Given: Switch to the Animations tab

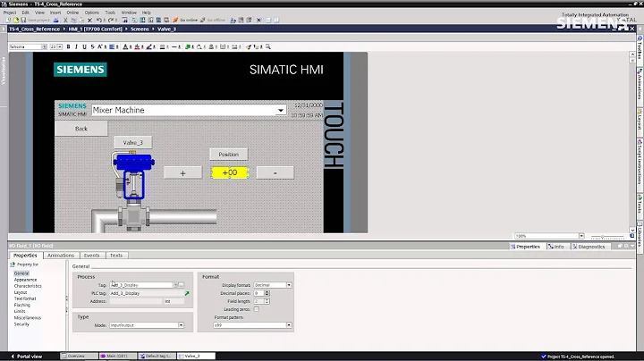Looking at the screenshot, I should [61, 256].
